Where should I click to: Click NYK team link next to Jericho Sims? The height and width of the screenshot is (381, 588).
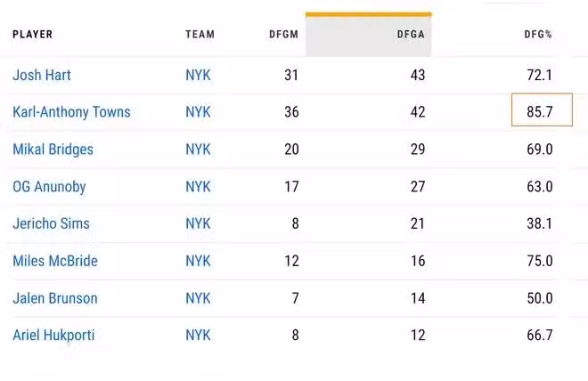[x=198, y=223]
